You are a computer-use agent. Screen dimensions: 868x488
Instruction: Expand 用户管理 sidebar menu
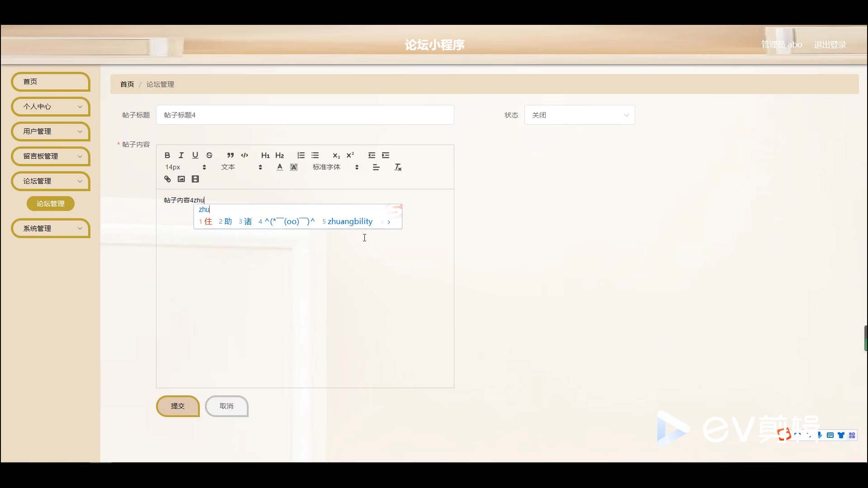click(x=51, y=131)
